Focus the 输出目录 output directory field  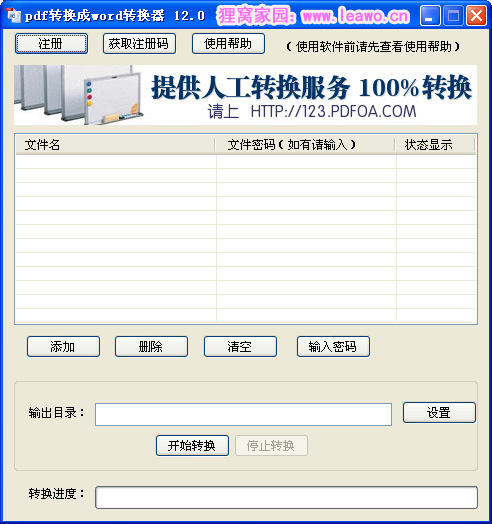pos(243,414)
